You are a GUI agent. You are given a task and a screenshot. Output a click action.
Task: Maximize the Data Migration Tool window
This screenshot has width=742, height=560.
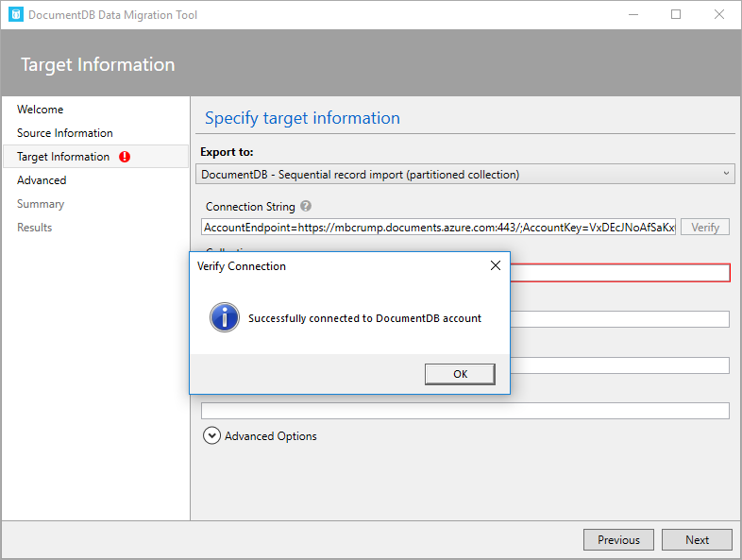pos(676,15)
